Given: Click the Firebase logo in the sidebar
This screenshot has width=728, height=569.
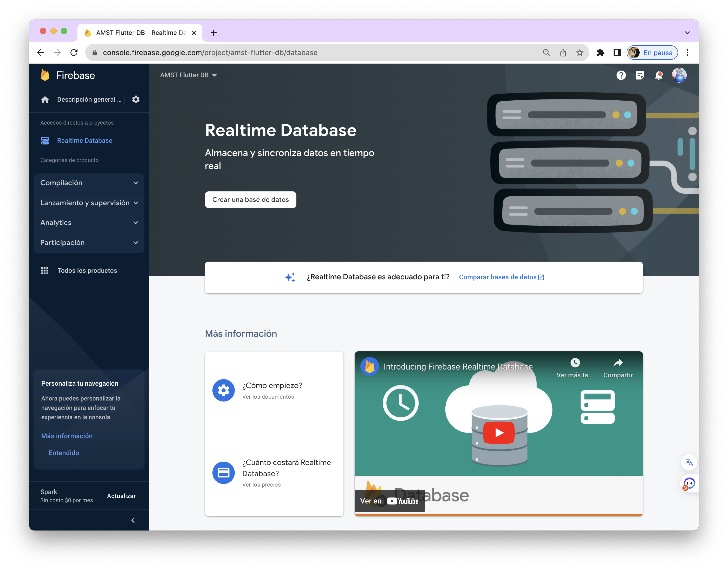Looking at the screenshot, I should [67, 75].
